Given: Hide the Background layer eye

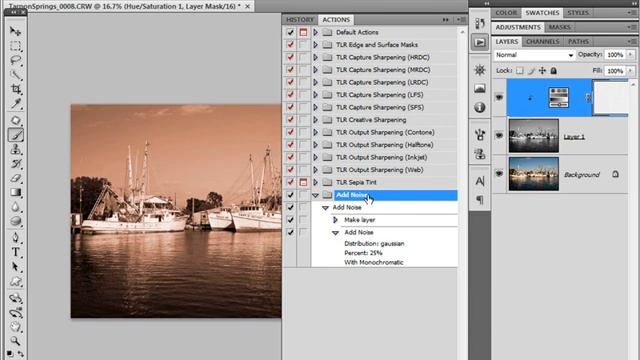Looking at the screenshot, I should point(499,173).
